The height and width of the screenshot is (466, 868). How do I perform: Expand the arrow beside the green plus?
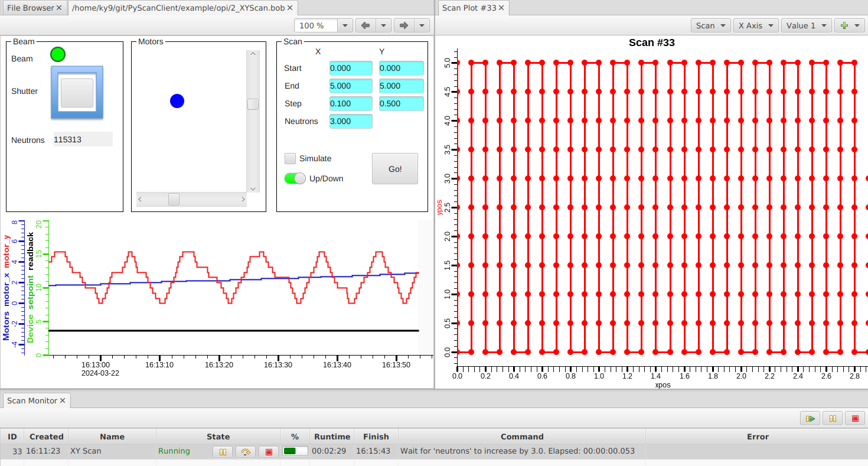[858, 25]
